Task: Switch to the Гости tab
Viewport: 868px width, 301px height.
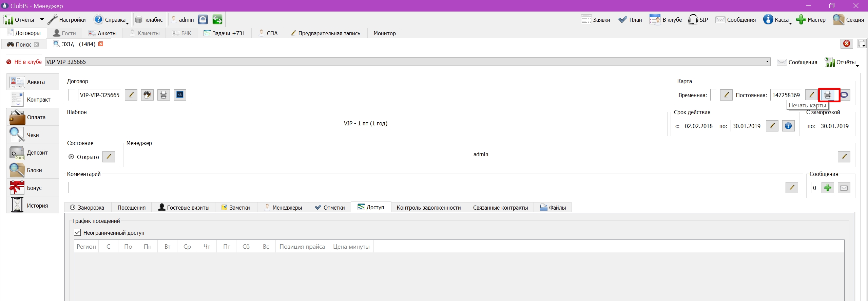Action: [64, 33]
